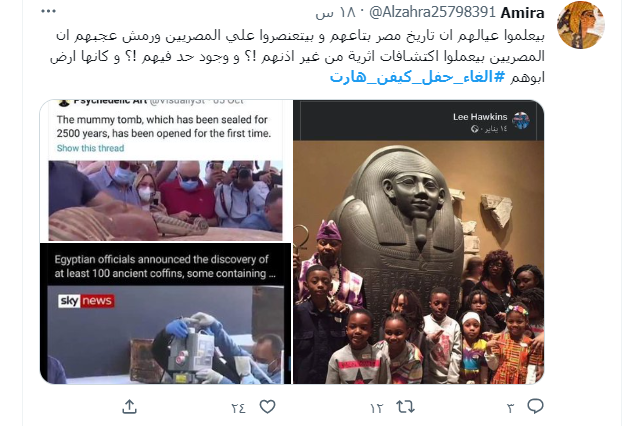
Task: Click Show this thread in image
Action: (x=90, y=148)
